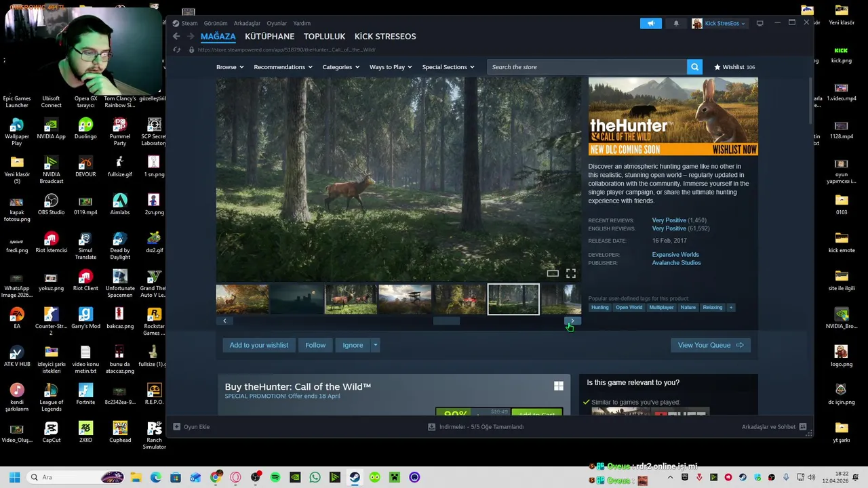
Task: Open League of Legends desktop shortcut
Action: point(52,397)
